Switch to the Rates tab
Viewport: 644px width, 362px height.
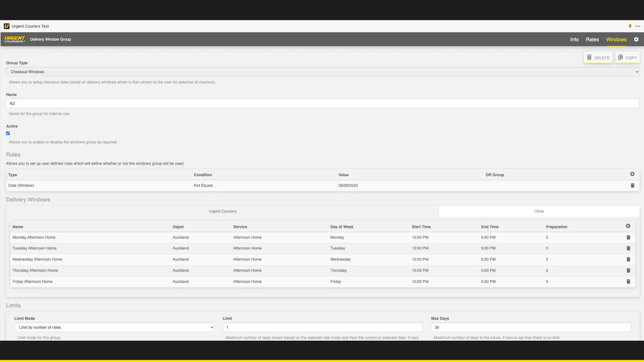coord(592,39)
